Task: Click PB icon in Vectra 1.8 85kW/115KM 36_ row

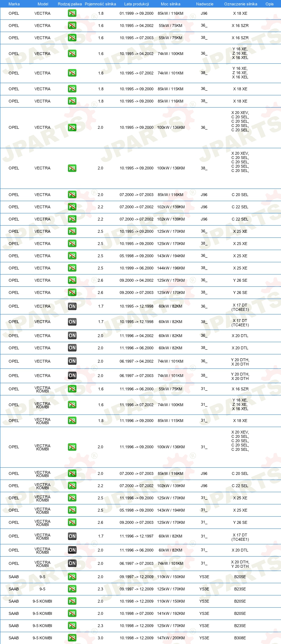Action: 72,89
